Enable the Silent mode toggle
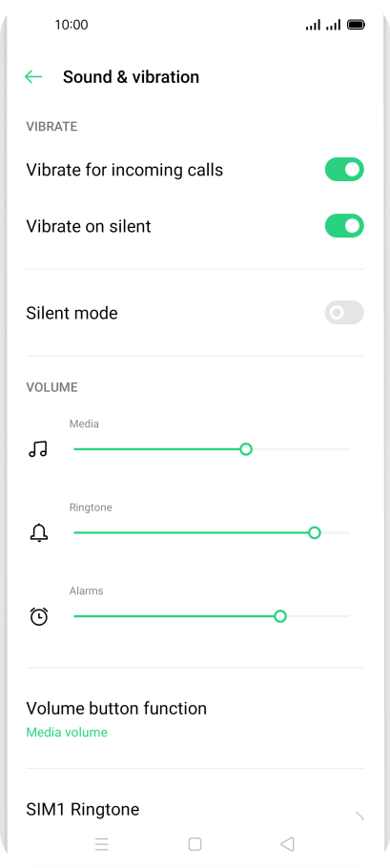This screenshot has width=390, height=868. pos(344,313)
